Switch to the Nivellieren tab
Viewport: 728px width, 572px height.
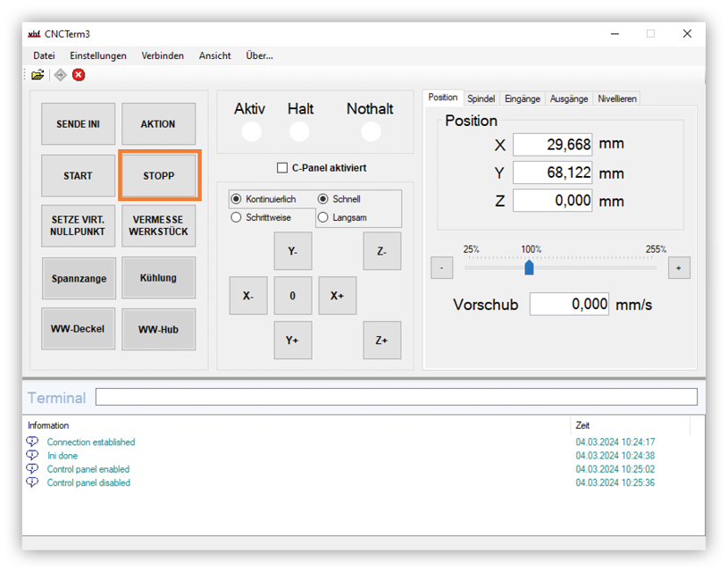[617, 98]
